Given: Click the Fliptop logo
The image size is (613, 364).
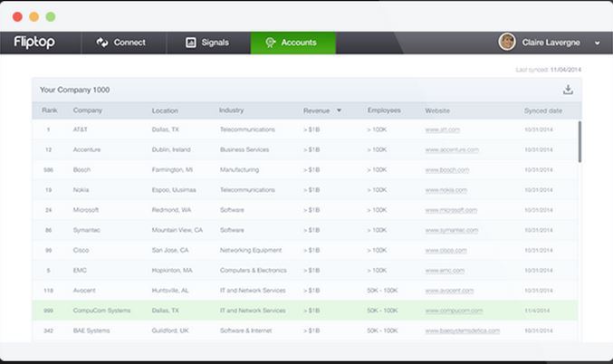Looking at the screenshot, I should [x=34, y=42].
